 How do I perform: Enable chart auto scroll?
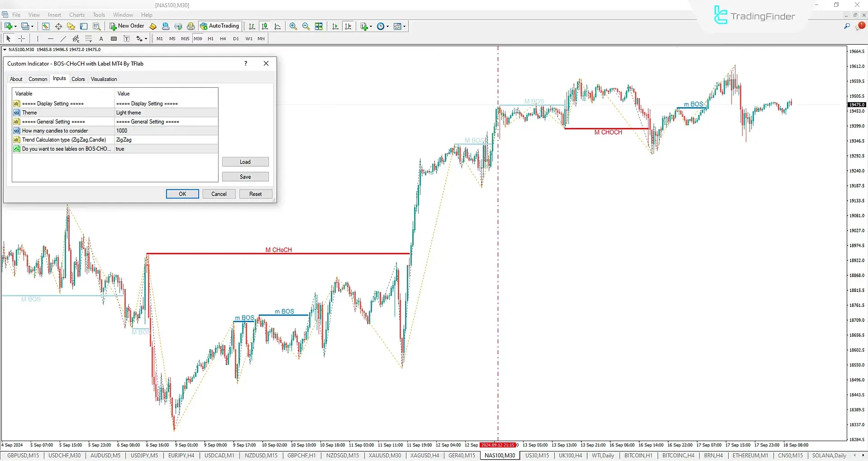335,26
